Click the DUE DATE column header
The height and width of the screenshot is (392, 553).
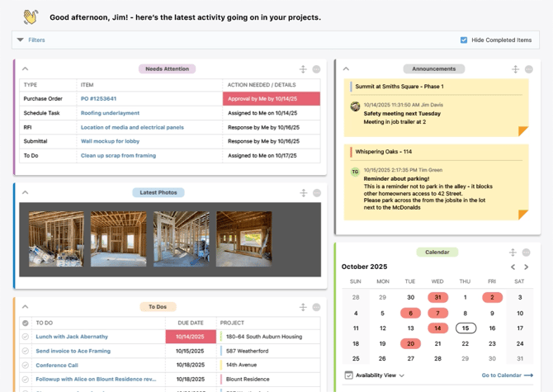coord(191,323)
